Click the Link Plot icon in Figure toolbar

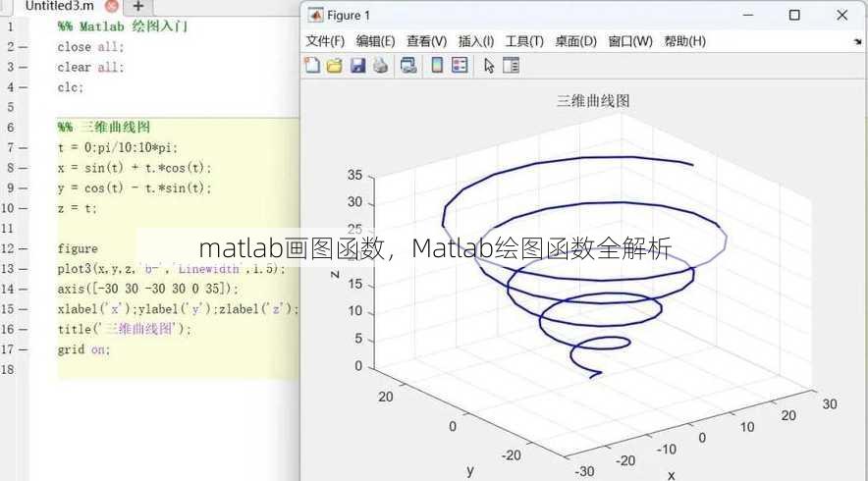point(408,66)
